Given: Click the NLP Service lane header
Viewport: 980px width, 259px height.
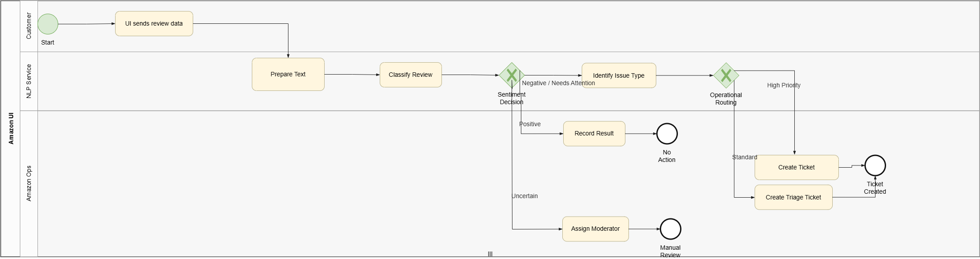Looking at the screenshot, I should coord(29,81).
